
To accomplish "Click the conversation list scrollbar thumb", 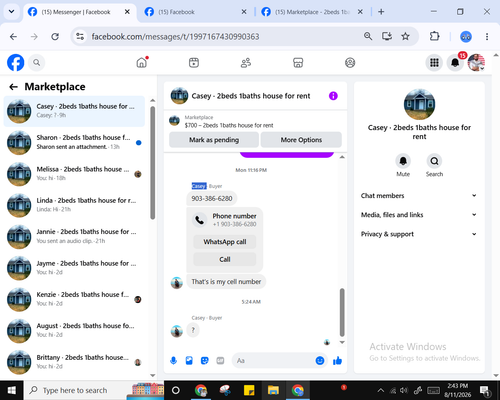I will 153,163.
